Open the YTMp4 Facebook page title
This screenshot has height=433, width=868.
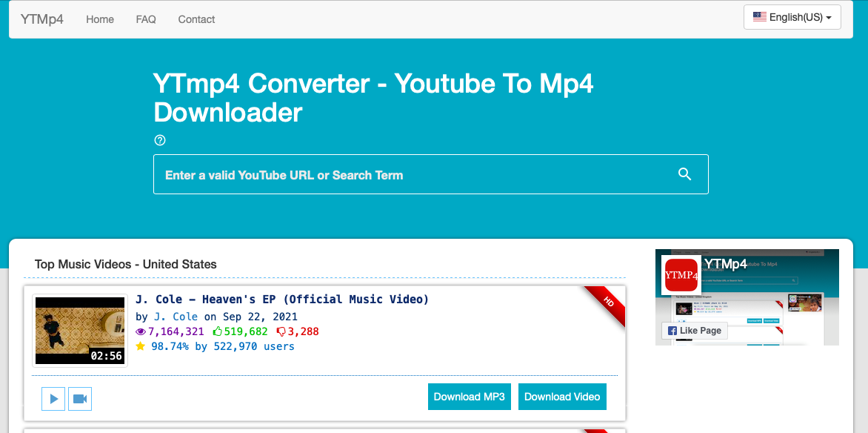tap(725, 265)
